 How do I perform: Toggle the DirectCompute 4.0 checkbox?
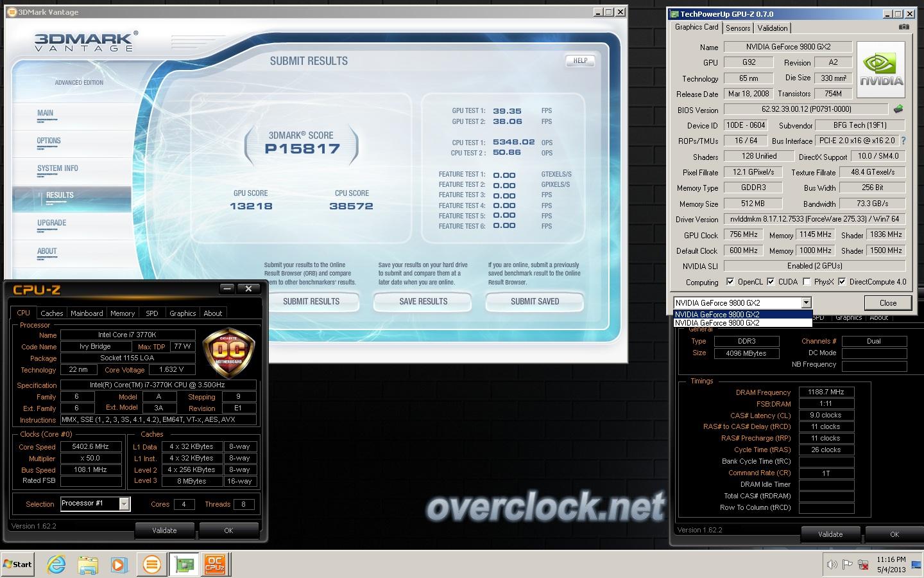point(841,281)
